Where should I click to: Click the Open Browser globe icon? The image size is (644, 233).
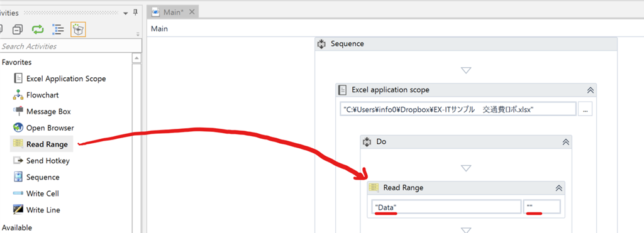[18, 127]
